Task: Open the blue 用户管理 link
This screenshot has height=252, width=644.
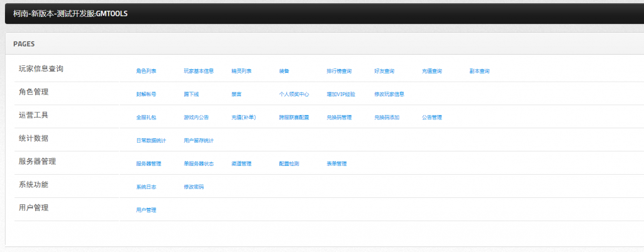Action: coord(146,210)
